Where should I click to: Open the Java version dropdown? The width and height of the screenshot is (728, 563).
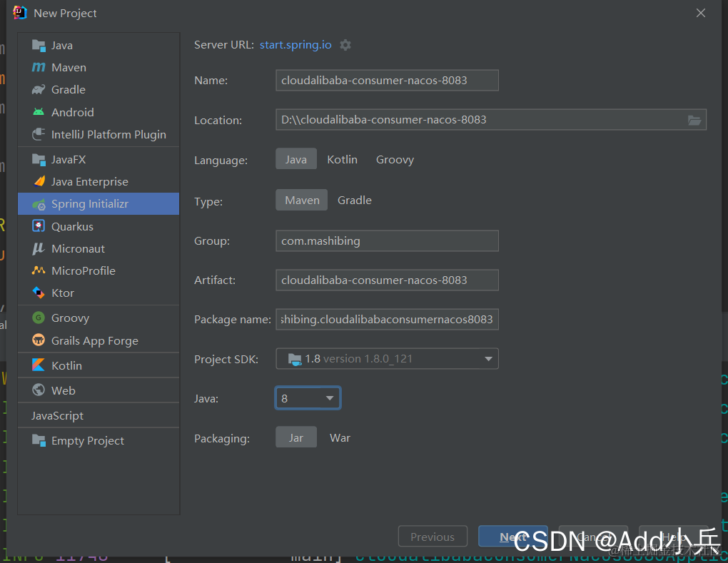308,398
